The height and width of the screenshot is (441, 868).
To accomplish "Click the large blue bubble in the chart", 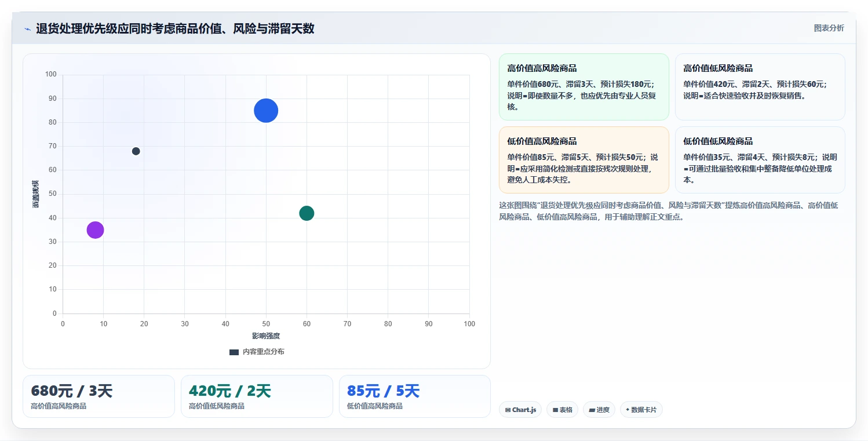I will [266, 111].
